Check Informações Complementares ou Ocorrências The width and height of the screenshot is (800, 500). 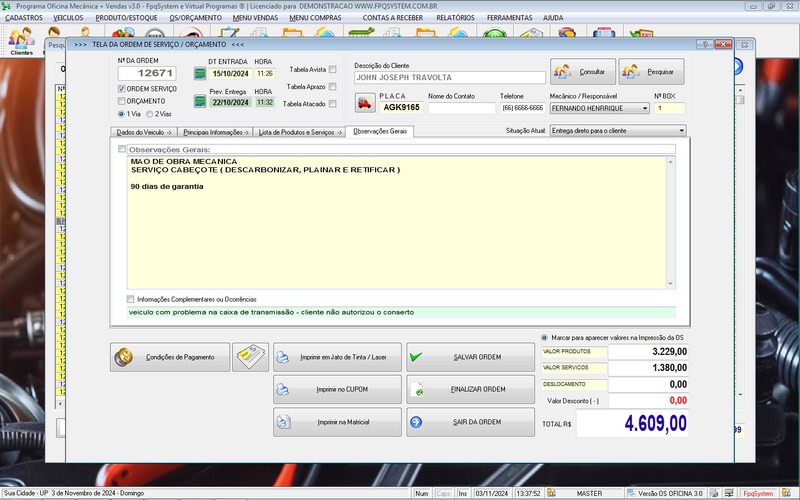(x=130, y=299)
